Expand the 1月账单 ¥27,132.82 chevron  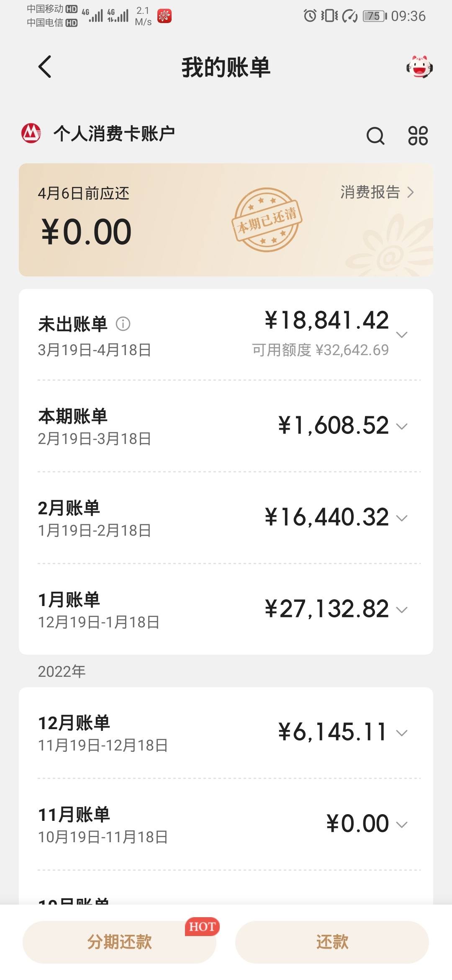[x=402, y=610]
